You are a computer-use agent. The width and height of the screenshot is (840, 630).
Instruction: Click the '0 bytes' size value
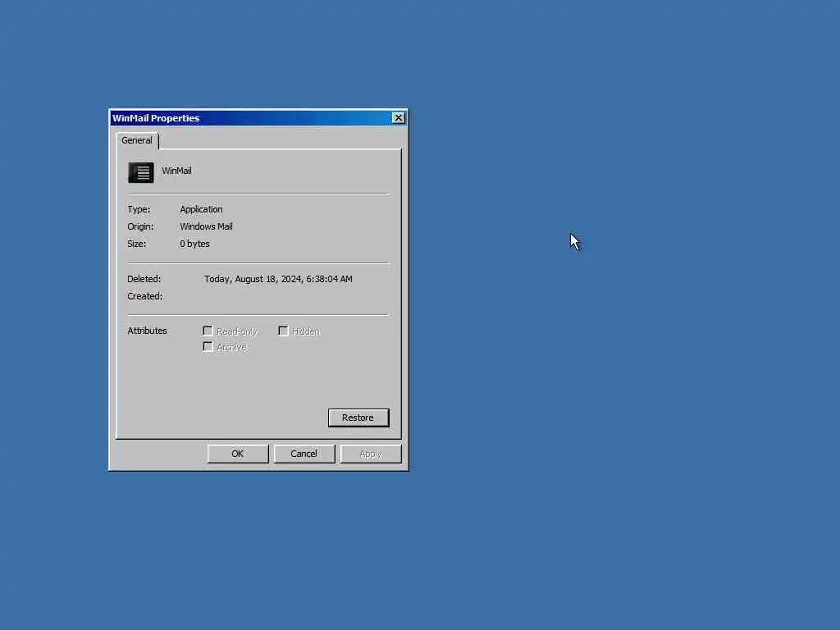click(x=194, y=244)
